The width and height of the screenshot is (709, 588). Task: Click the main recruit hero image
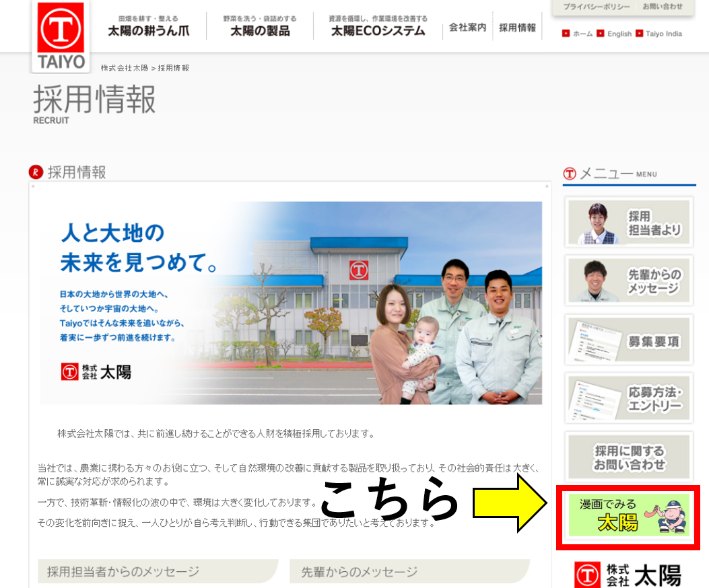[291, 303]
